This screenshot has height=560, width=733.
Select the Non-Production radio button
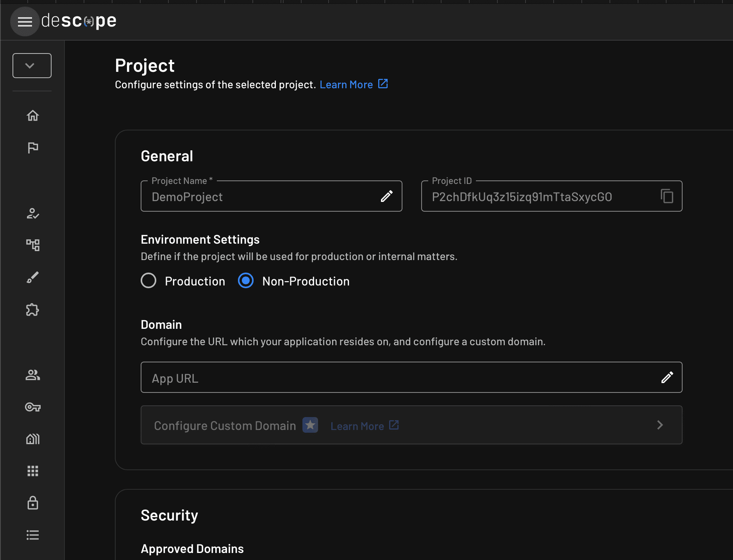pyautogui.click(x=245, y=281)
